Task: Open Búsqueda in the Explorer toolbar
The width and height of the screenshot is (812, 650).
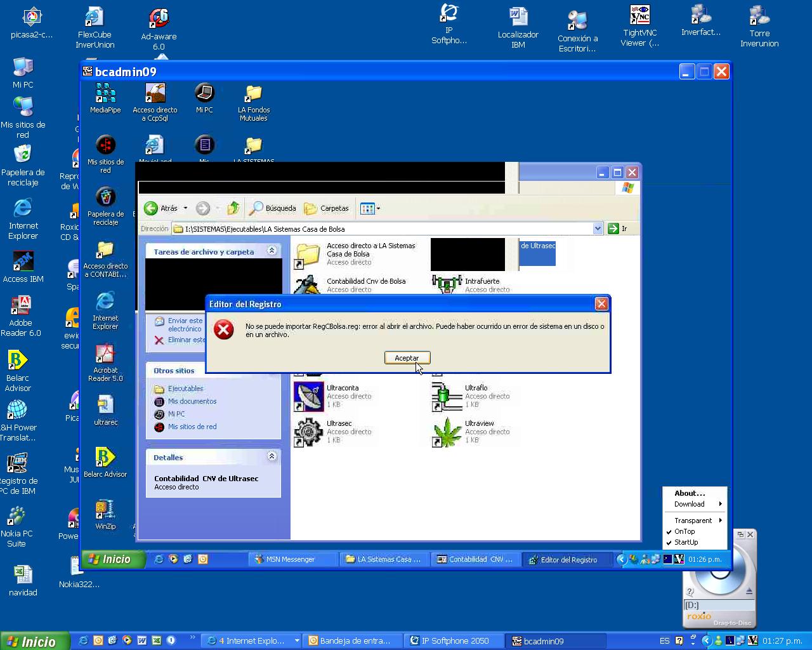Action: (273, 208)
